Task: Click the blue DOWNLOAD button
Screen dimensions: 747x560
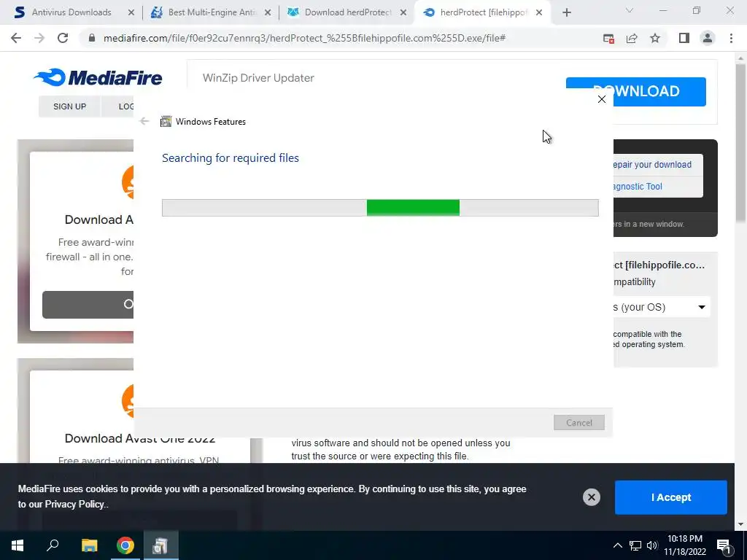Action: click(635, 91)
